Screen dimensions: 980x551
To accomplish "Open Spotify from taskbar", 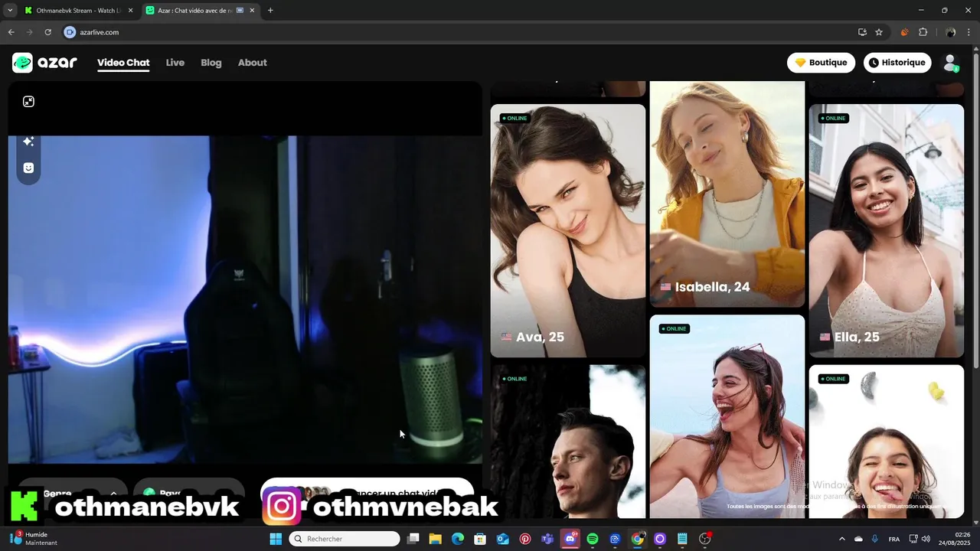I will [593, 539].
